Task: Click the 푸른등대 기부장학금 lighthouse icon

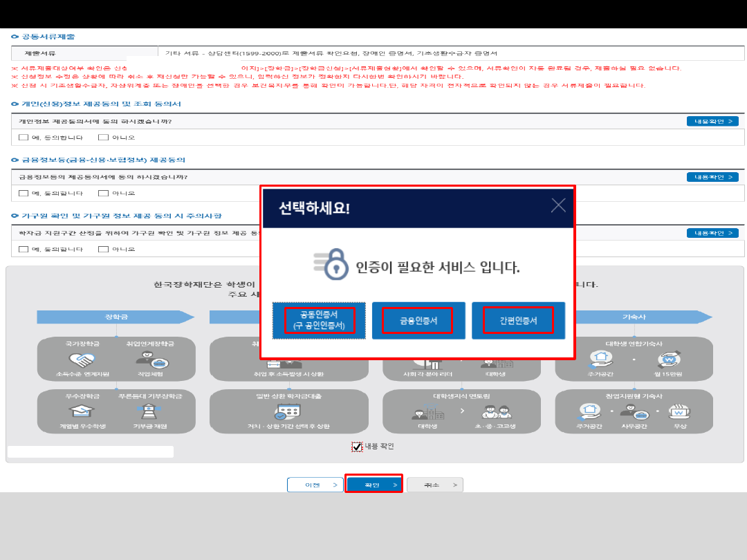Action: pyautogui.click(x=149, y=411)
